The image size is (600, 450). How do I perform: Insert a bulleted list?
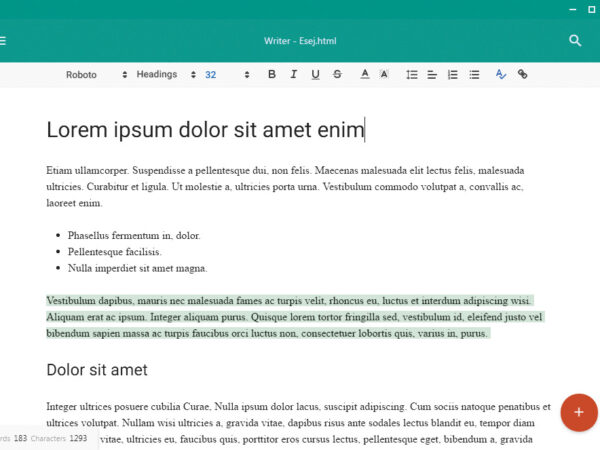coord(474,75)
